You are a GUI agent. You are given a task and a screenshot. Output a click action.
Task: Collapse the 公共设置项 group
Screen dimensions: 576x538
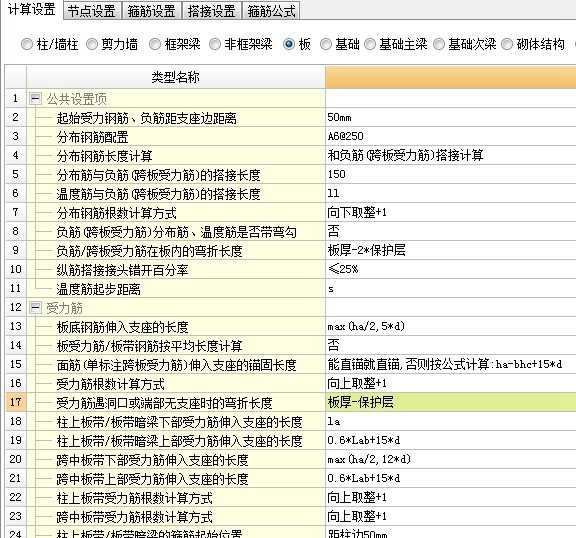(35, 98)
